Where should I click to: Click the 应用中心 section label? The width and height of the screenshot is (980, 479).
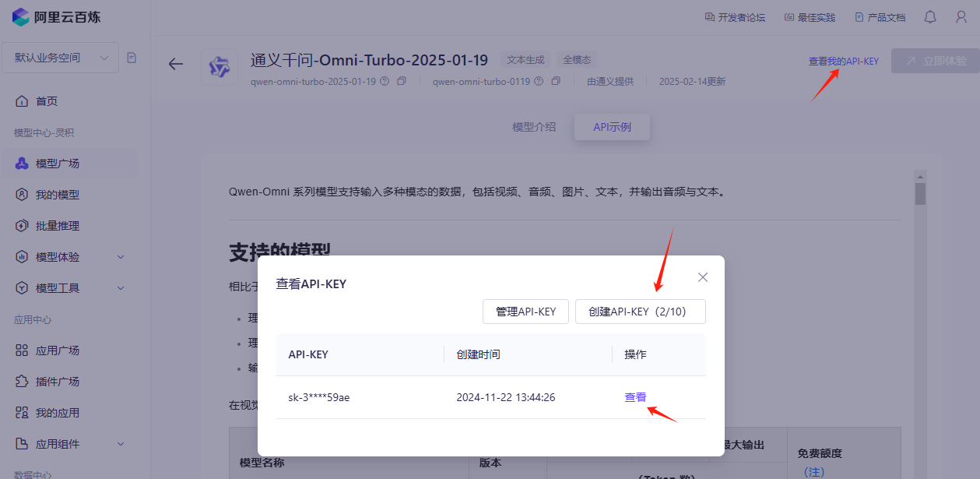click(x=33, y=319)
